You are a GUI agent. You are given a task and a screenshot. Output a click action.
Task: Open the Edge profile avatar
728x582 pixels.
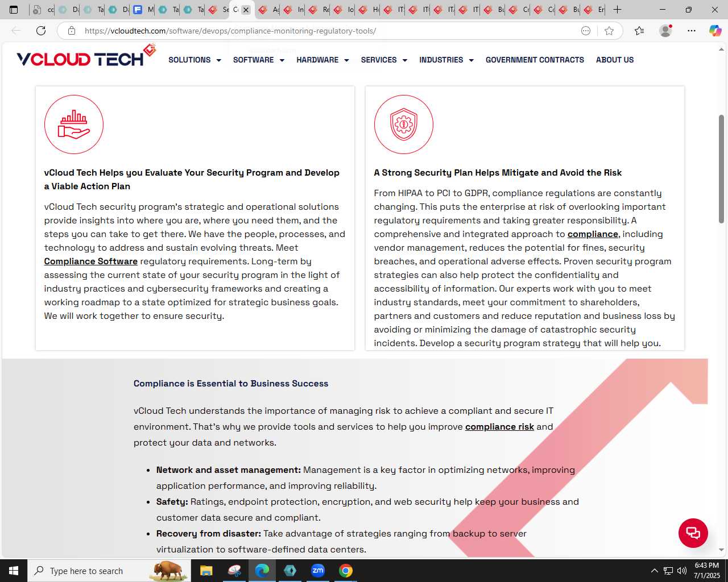pos(665,31)
